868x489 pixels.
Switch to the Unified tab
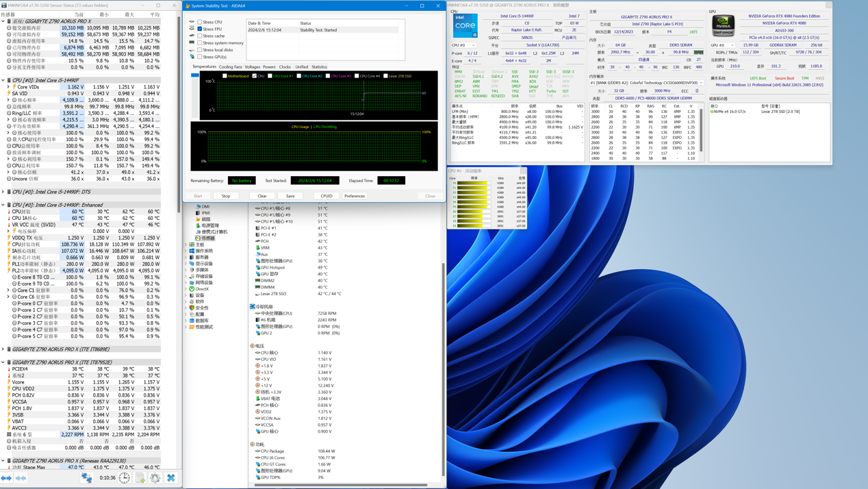[x=302, y=67]
